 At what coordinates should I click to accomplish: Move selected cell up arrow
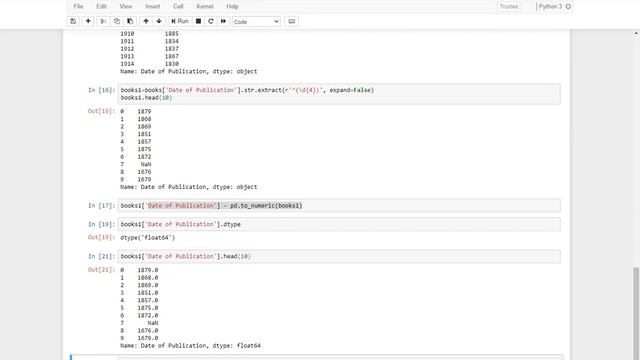pyautogui.click(x=146, y=21)
